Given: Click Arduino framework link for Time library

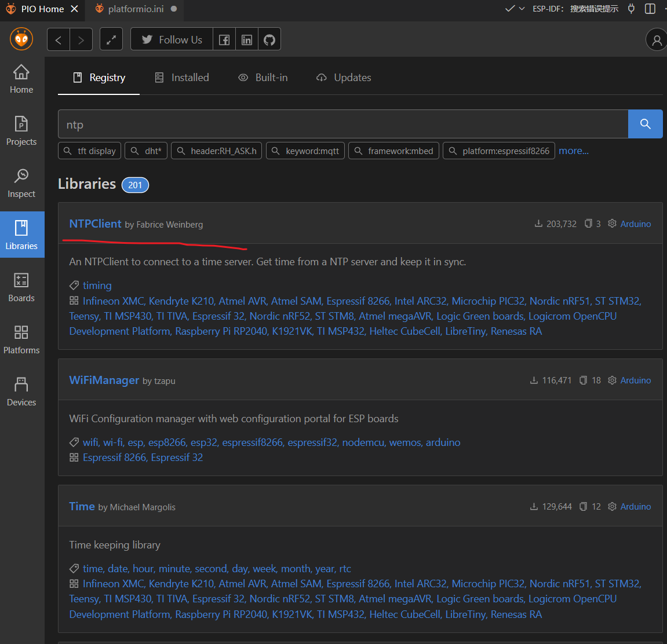Looking at the screenshot, I should point(636,507).
